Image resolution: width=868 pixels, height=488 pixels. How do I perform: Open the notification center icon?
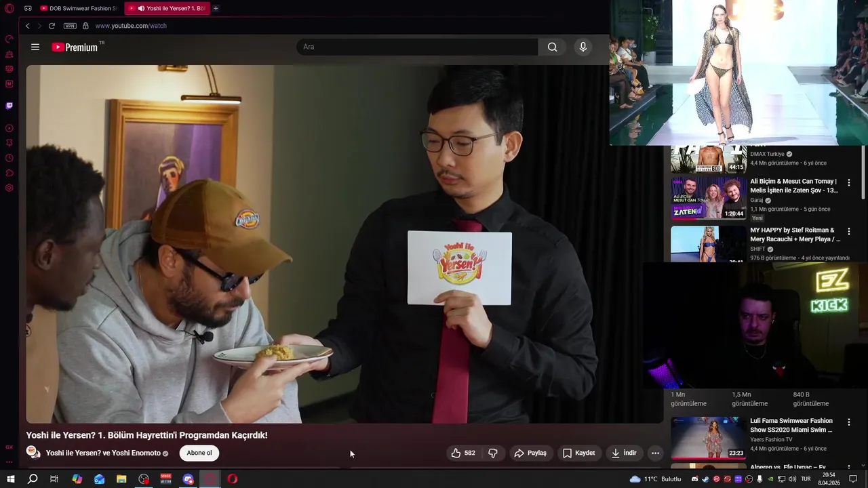click(854, 479)
